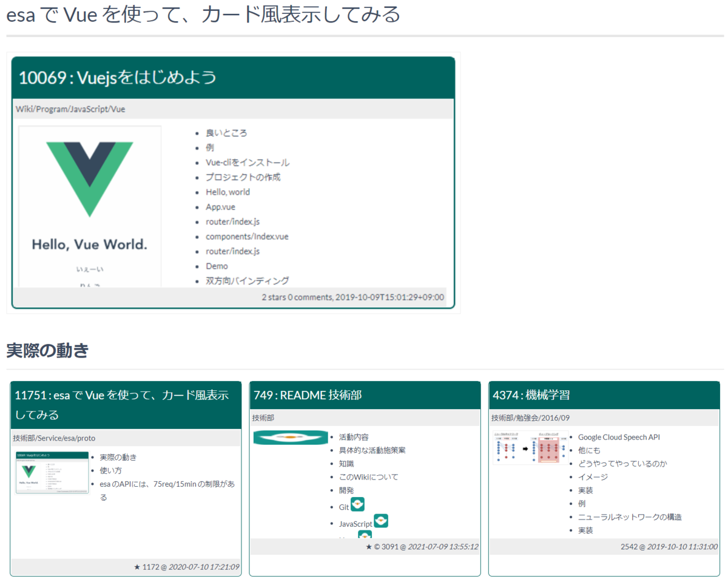Open the wide esa banner image in card 749

click(x=291, y=437)
